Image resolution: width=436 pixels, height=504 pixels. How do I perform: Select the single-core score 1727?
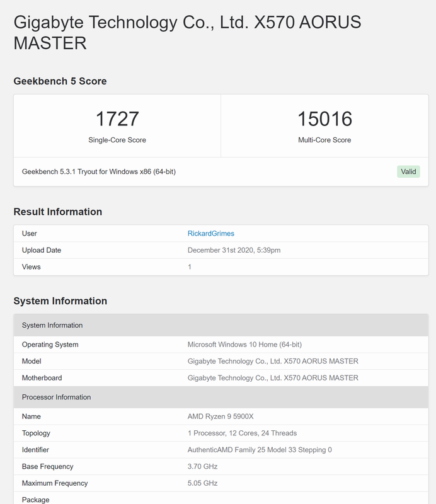pos(117,118)
